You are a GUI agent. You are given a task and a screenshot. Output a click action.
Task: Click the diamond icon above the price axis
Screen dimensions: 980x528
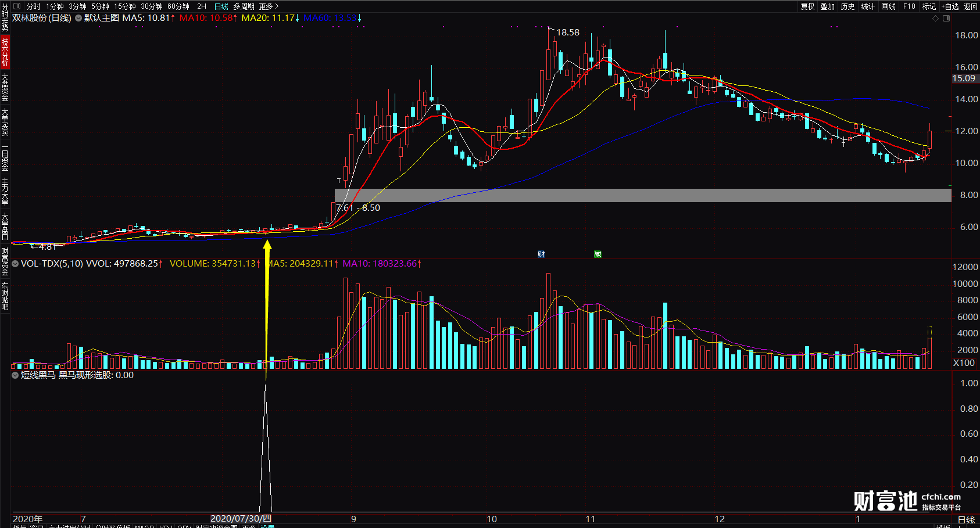pos(935,19)
